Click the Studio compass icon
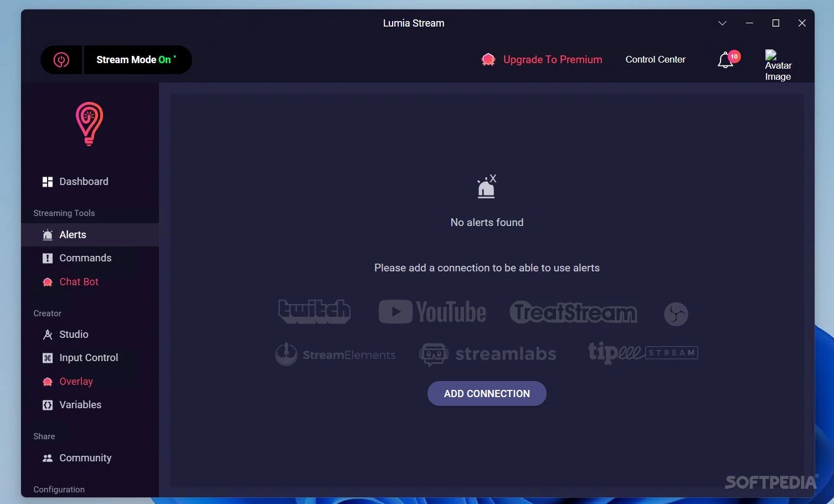 (x=48, y=335)
